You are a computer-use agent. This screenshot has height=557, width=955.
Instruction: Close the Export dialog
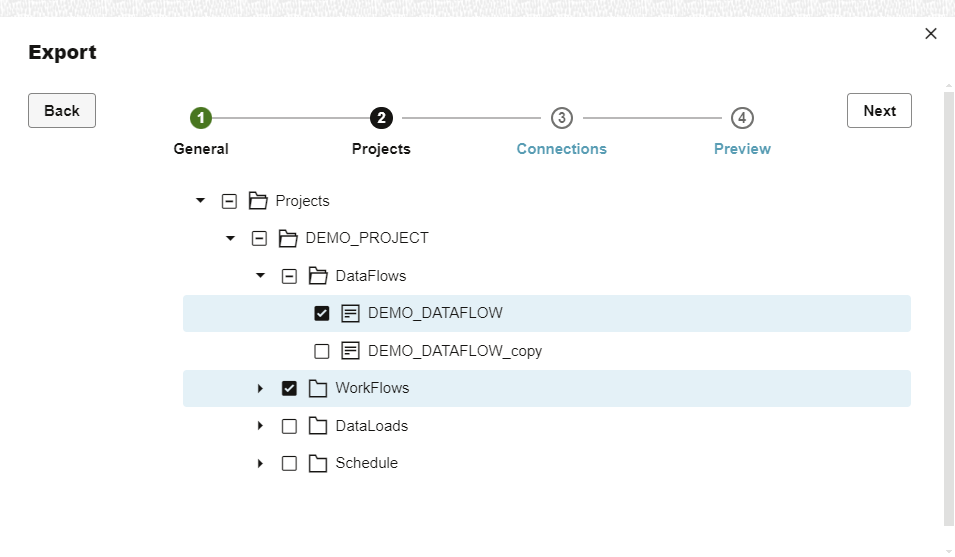click(x=931, y=34)
